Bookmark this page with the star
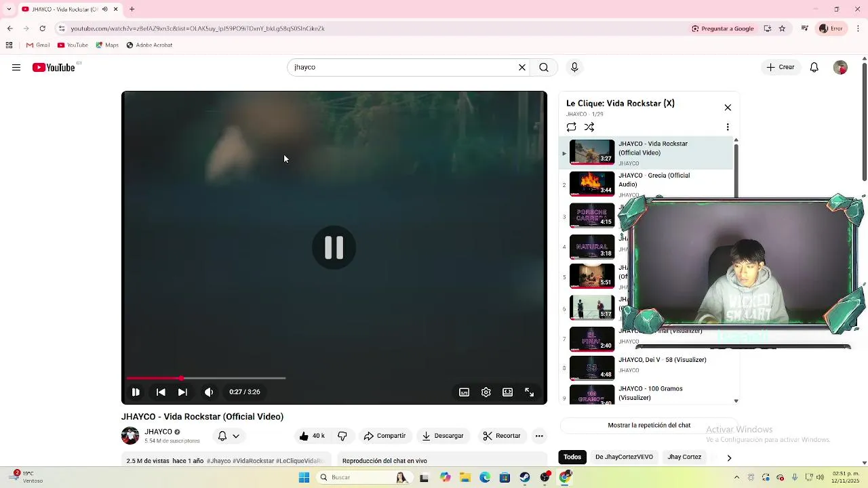This screenshot has width=868, height=488. [782, 28]
